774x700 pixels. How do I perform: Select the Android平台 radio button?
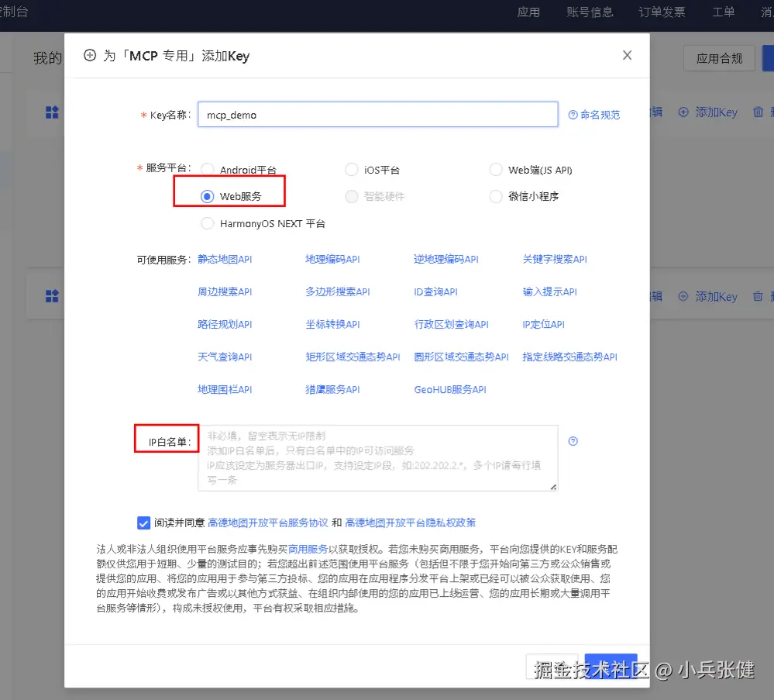(208, 170)
